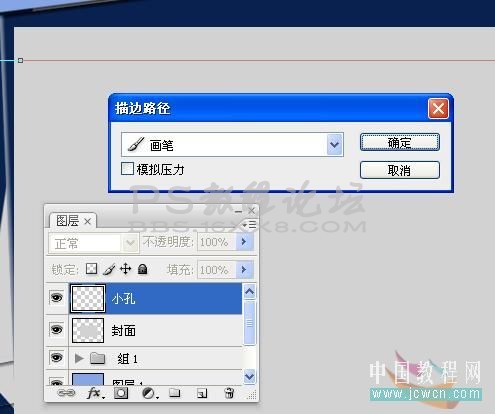This screenshot has height=414, width=495.
Task: Click the 取消 button in stroke path dialog
Action: point(400,170)
